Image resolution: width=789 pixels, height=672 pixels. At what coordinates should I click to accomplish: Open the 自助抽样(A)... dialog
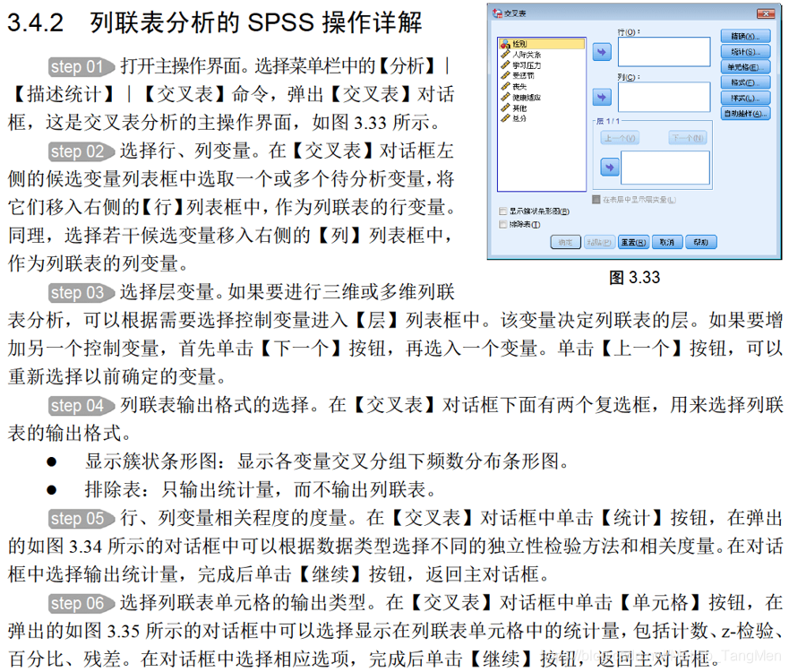(x=745, y=114)
